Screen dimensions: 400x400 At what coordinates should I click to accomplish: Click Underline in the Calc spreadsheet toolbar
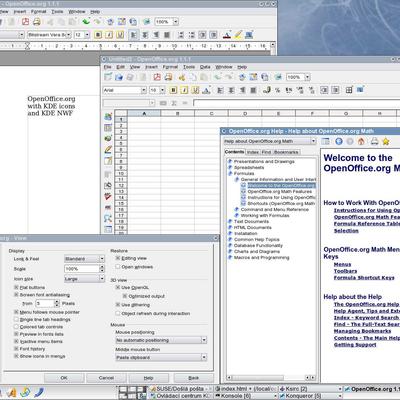click(195, 90)
